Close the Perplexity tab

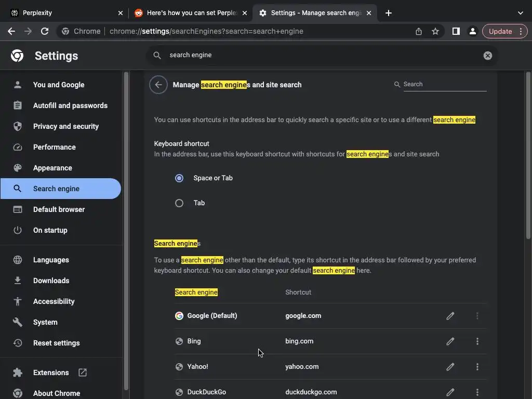point(120,13)
